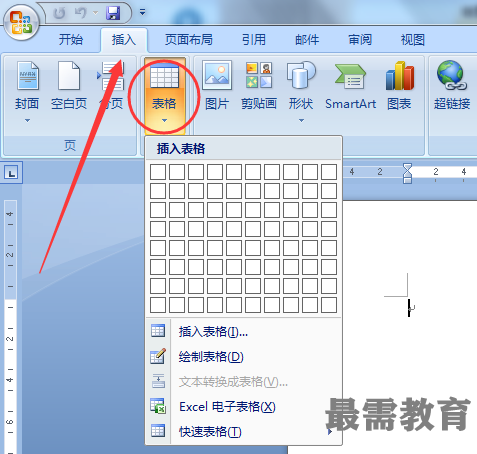Image resolution: width=477 pixels, height=454 pixels.
Task: Click the Excel spreadsheet icon in menu
Action: pos(158,406)
